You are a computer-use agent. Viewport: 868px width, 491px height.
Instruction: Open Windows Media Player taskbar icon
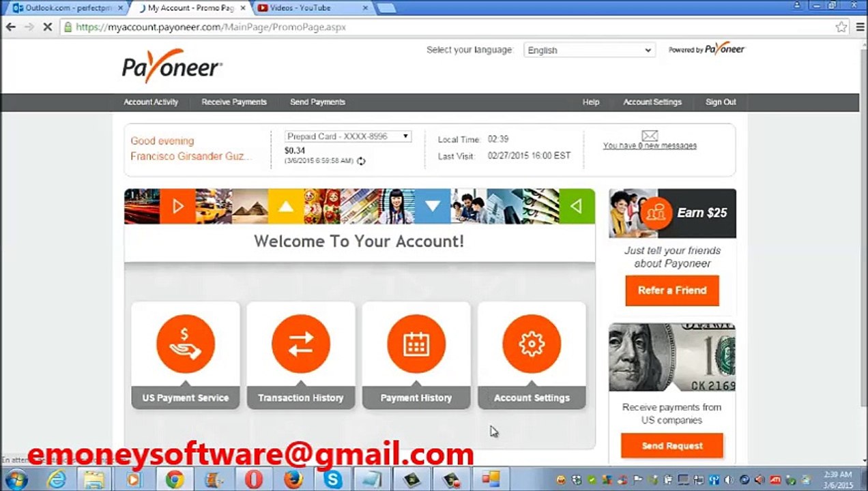[x=134, y=479]
